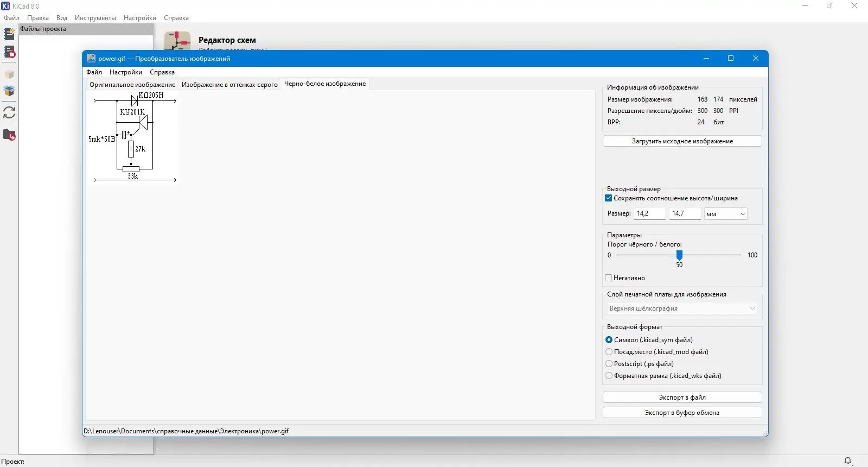Image resolution: width=868 pixels, height=467 pixels.
Task: Open Настройки menu in main KiCad window
Action: pyautogui.click(x=140, y=18)
